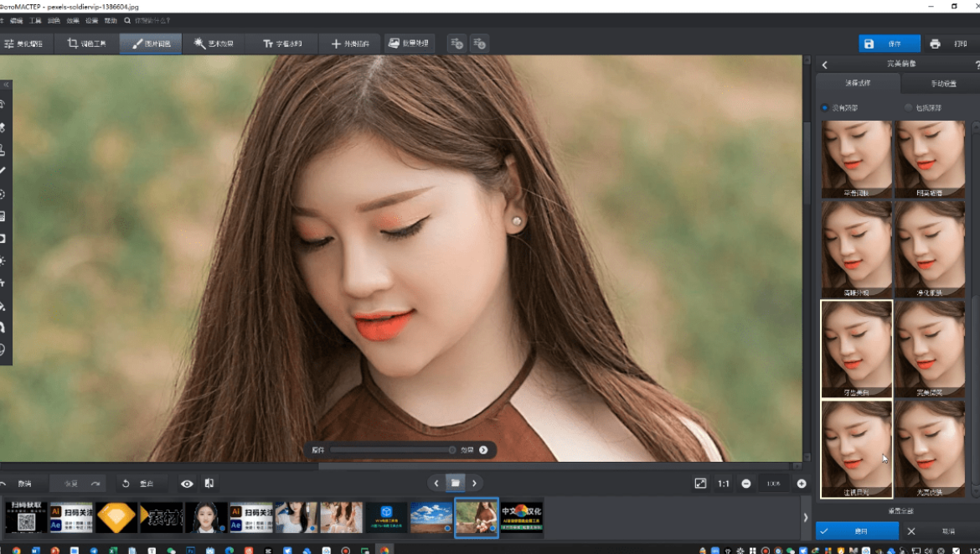
Task: Select the second radio option in presets panel
Action: [x=909, y=107]
